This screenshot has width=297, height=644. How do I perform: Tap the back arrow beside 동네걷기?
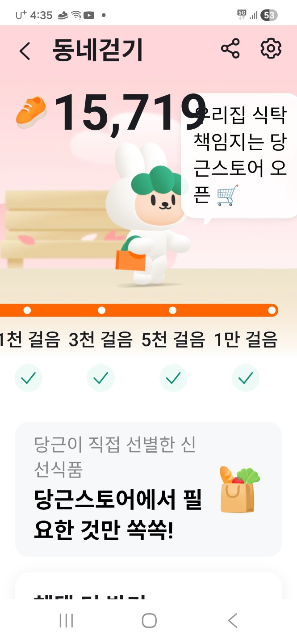[x=25, y=51]
